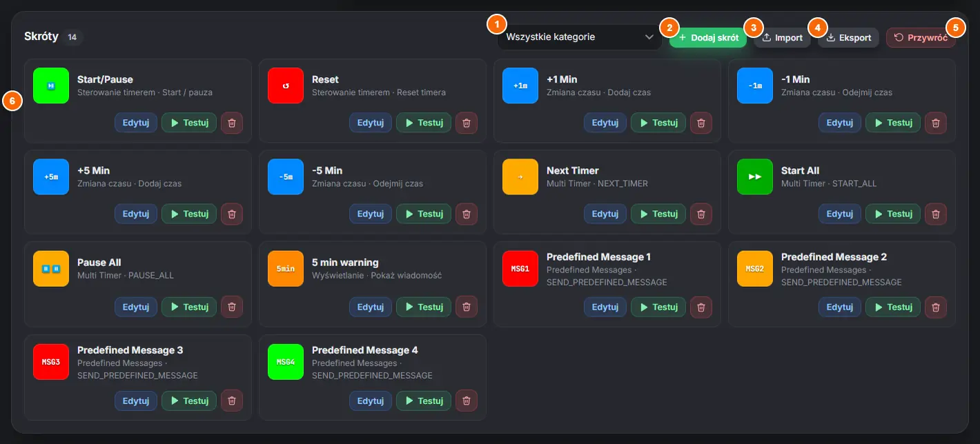Viewport: 980px width, 444px height.
Task: Click Testuj on the +5 Min card
Action: (189, 214)
